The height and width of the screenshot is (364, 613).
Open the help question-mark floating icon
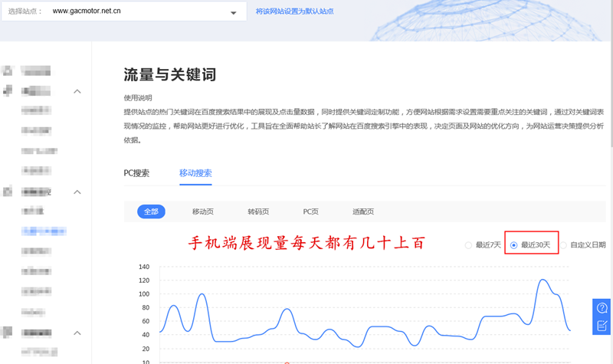click(x=602, y=308)
